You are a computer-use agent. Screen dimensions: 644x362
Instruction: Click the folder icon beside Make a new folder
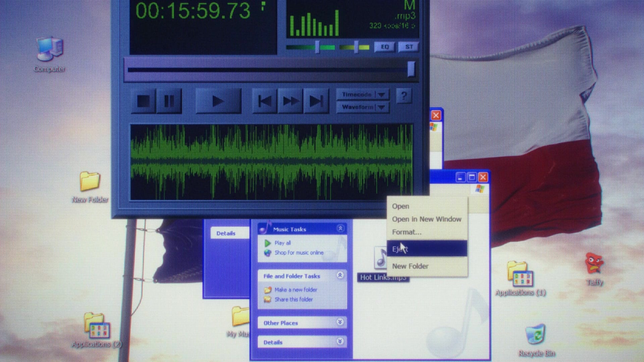coord(267,290)
